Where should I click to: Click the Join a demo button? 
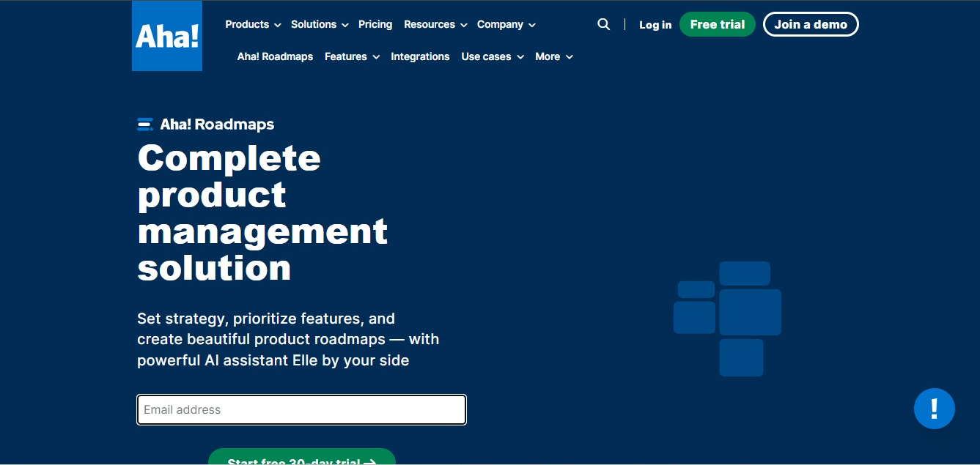tap(811, 24)
